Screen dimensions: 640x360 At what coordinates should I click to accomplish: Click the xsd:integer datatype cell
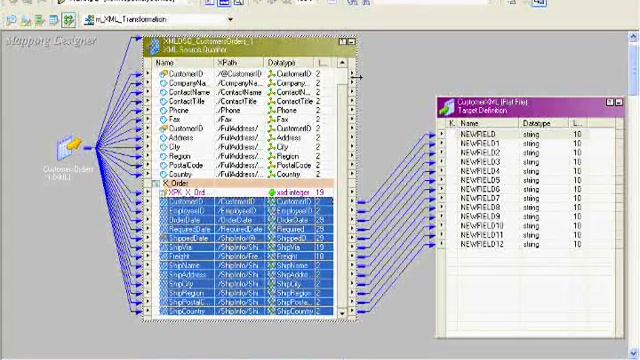pos(289,192)
